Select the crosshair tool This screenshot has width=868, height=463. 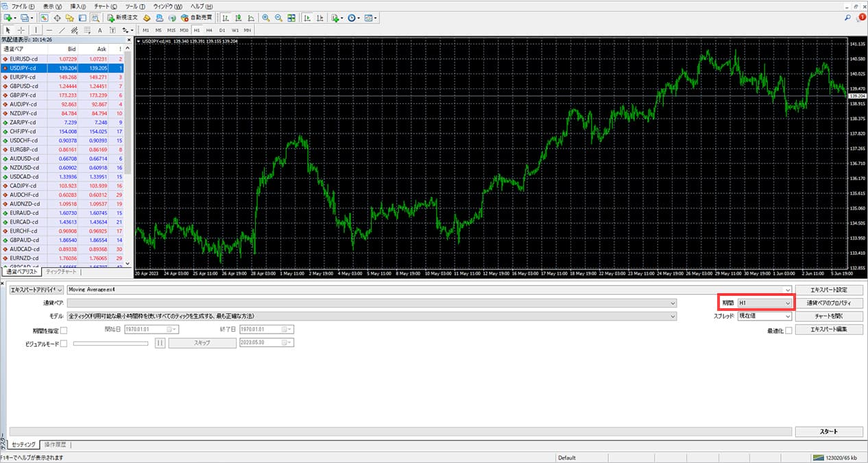tap(21, 30)
